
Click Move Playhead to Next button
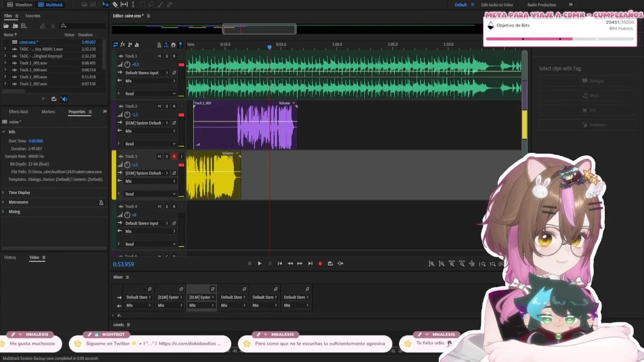coord(310,263)
